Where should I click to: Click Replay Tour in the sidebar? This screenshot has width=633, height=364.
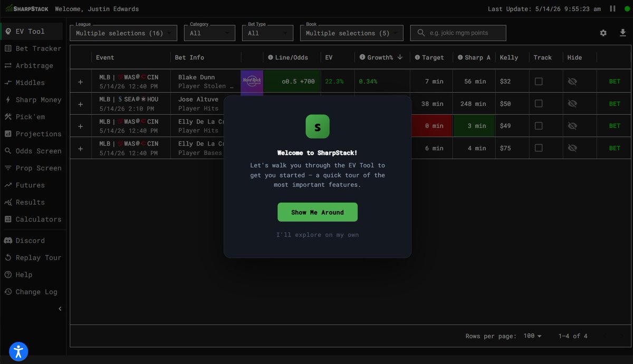[32, 257]
